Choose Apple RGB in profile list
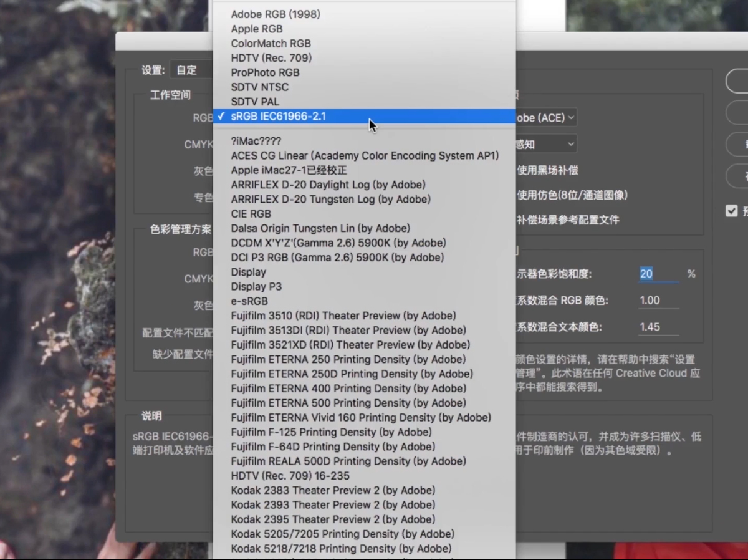The image size is (748, 560). click(x=256, y=29)
